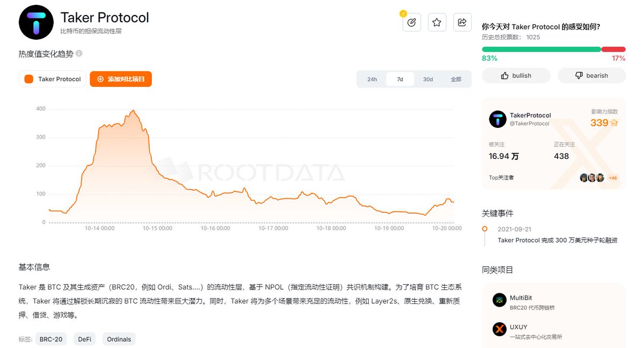644x348 pixels.
Task: View the Top关注者 avatars group
Action: [x=592, y=178]
